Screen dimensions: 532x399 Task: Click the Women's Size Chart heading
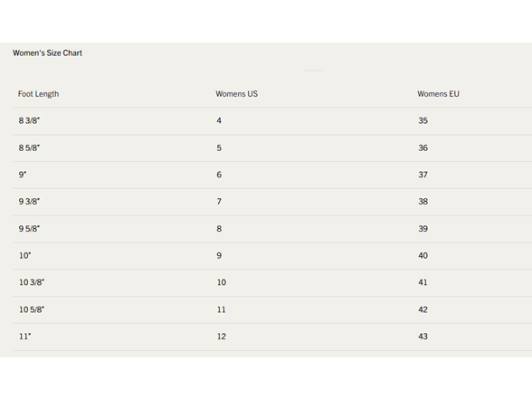point(47,52)
